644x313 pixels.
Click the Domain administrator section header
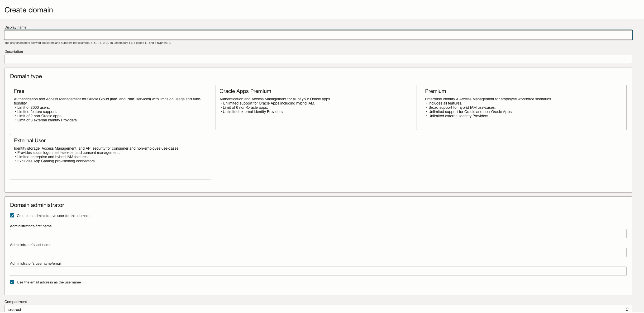(x=37, y=205)
